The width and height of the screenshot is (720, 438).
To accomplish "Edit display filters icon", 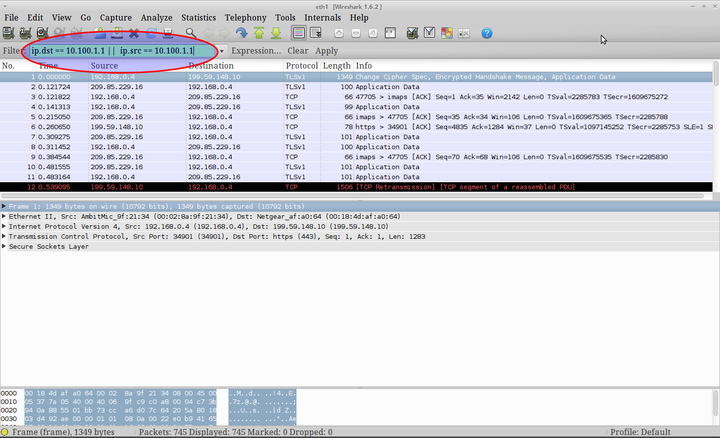I will (x=429, y=33).
